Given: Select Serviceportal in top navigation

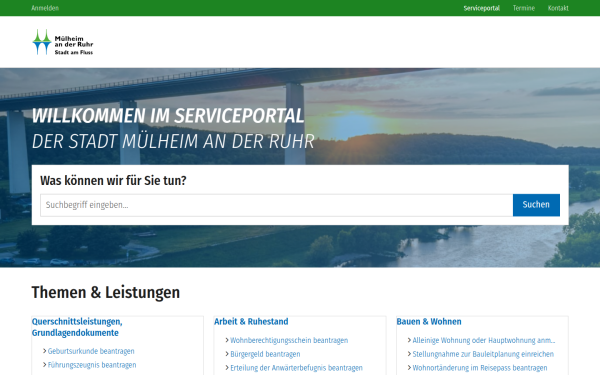Looking at the screenshot, I should point(481,8).
